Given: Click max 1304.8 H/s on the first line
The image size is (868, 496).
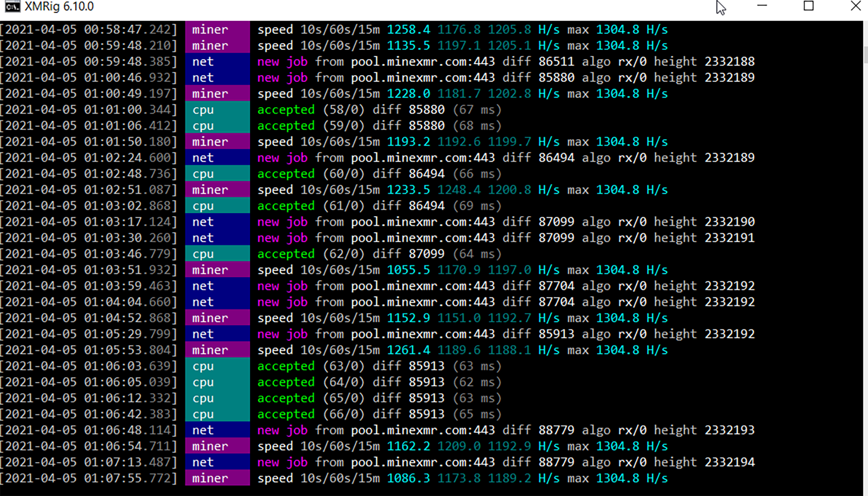Looking at the screenshot, I should coord(617,30).
